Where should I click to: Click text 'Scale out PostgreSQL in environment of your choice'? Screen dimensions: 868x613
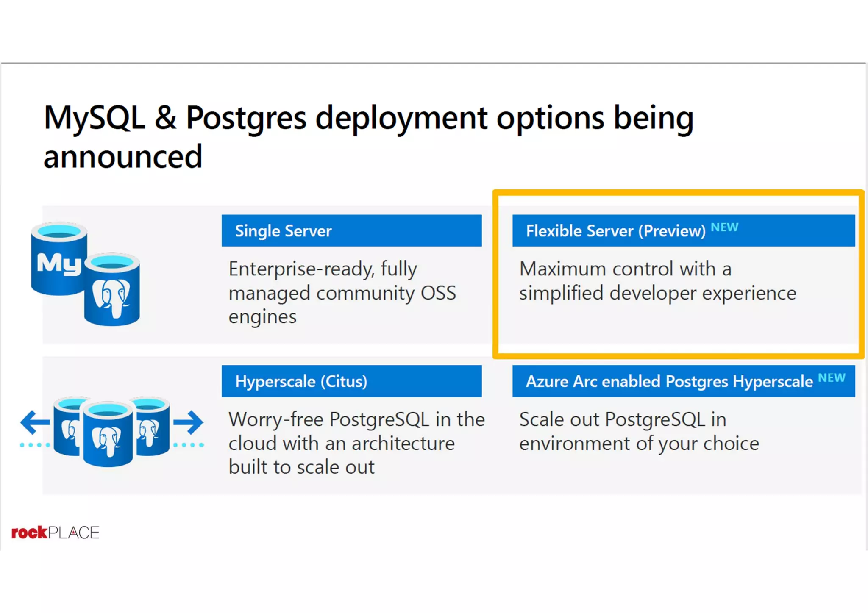click(639, 431)
